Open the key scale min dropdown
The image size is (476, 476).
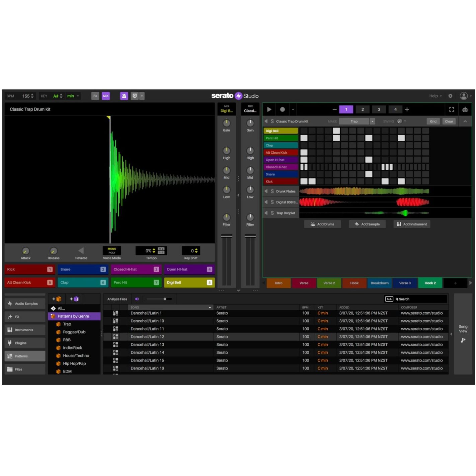(73, 96)
